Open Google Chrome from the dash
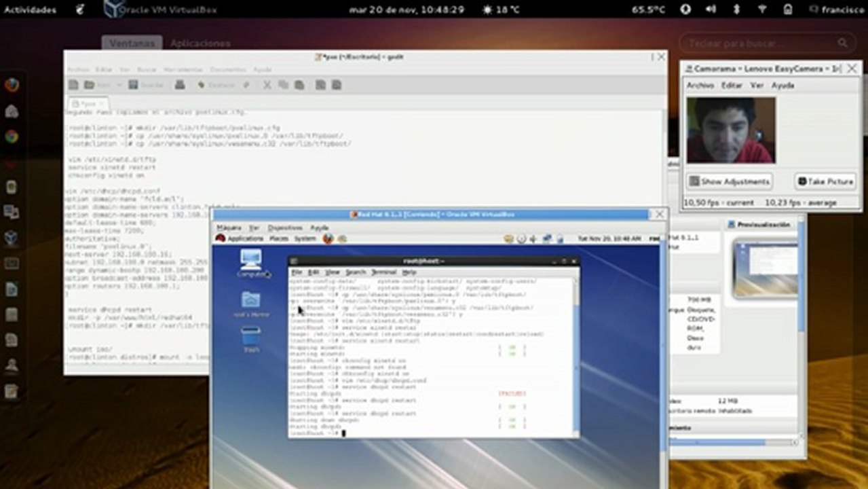This screenshot has height=489, width=868. tap(12, 136)
